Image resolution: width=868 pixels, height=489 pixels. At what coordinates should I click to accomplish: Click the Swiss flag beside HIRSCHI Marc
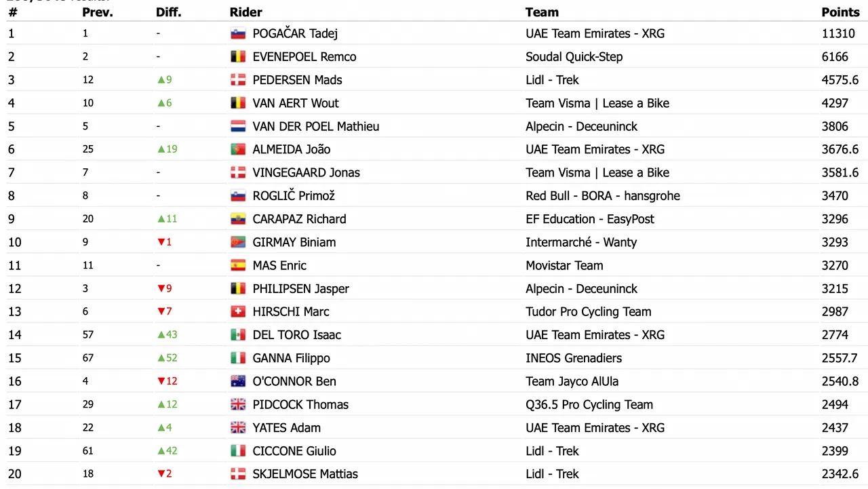237,312
